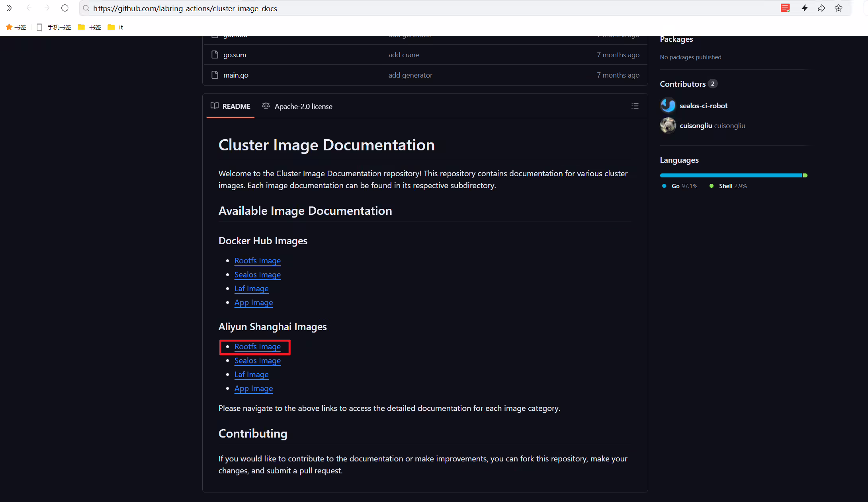Click the browser reload icon
868x502 pixels.
[x=65, y=8]
